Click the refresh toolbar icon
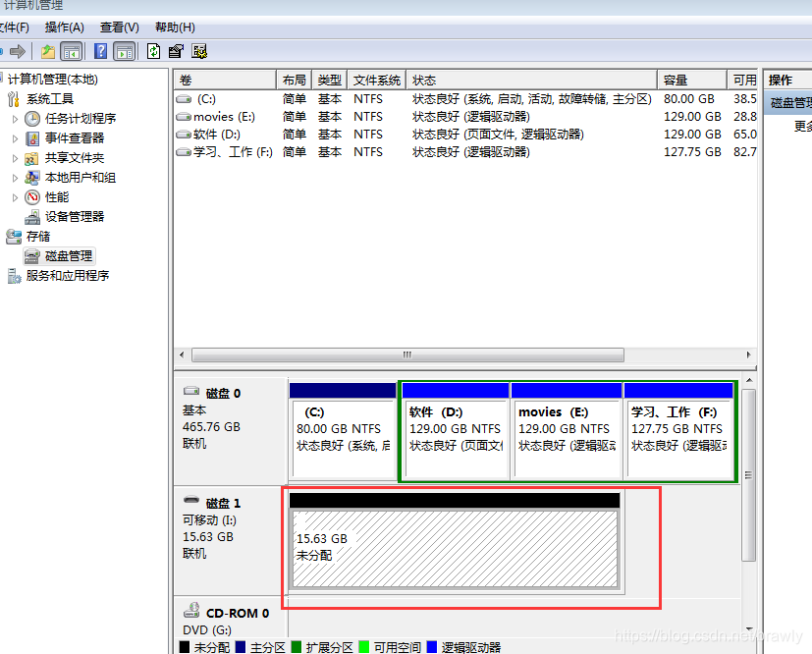The height and width of the screenshot is (654, 812). coord(153,51)
